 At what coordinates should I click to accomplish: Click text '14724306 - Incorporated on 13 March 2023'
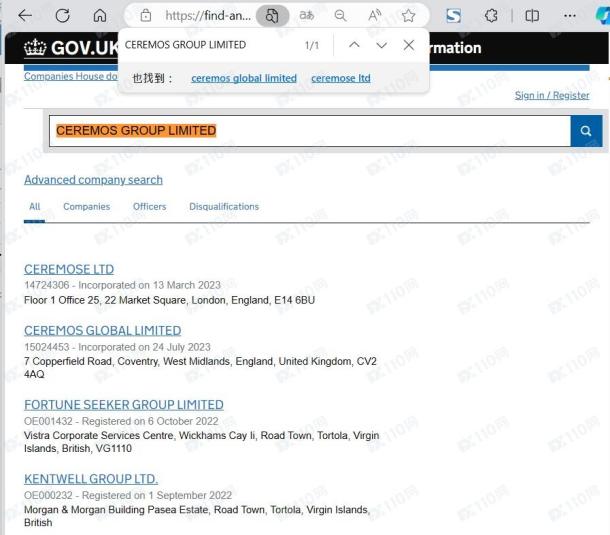click(122, 285)
